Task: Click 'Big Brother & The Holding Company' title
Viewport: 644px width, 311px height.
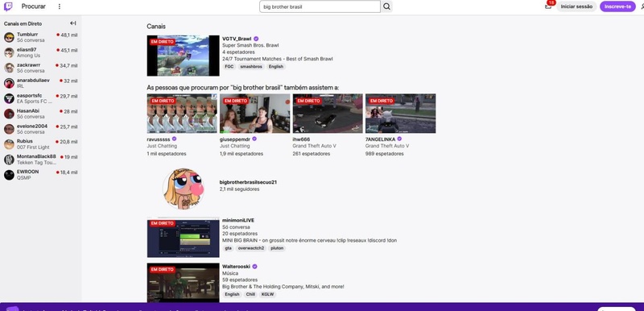Action: coord(283,286)
